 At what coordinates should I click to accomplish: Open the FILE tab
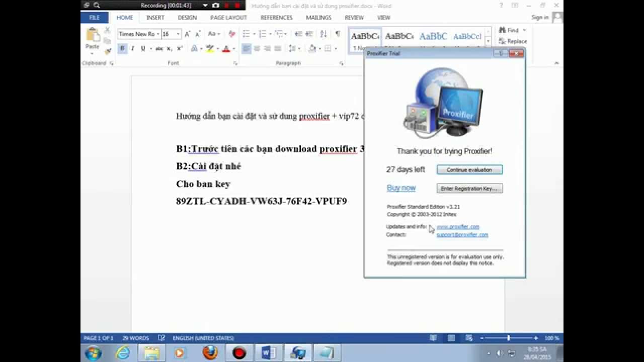[94, 18]
